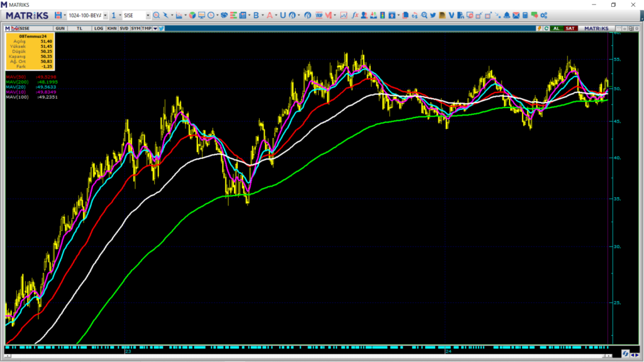Expand the 1024-100-BEYAZ layout dropdown
The height and width of the screenshot is (362, 644).
[104, 15]
